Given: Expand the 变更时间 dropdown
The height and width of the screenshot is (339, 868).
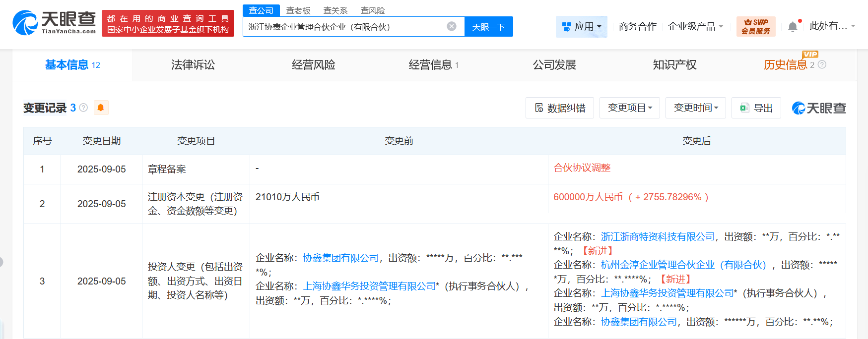Looking at the screenshot, I should coord(695,108).
